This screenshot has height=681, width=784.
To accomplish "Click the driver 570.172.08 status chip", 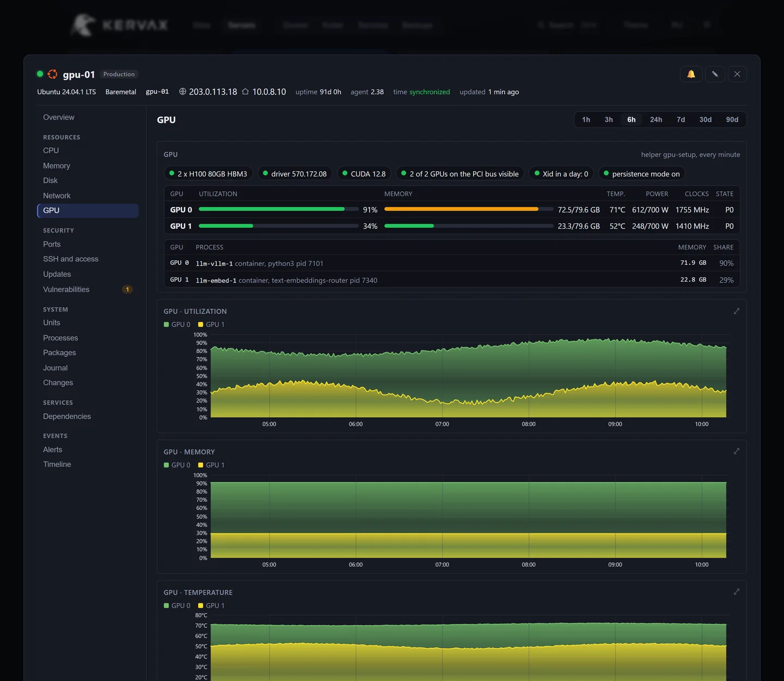I will (x=295, y=174).
